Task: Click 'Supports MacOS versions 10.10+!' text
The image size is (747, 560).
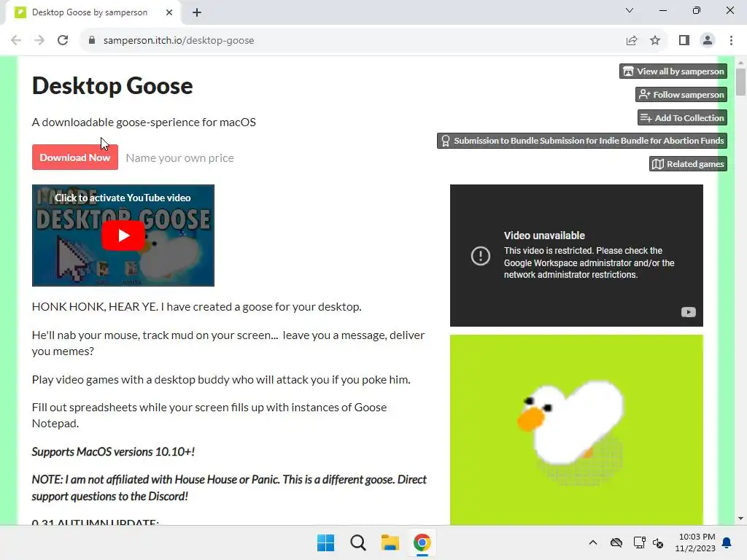Action: [x=113, y=451]
